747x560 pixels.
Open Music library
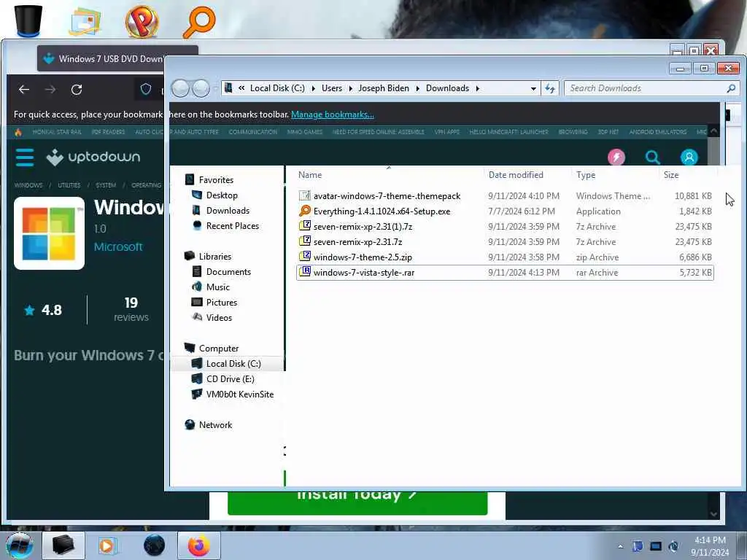[217, 287]
